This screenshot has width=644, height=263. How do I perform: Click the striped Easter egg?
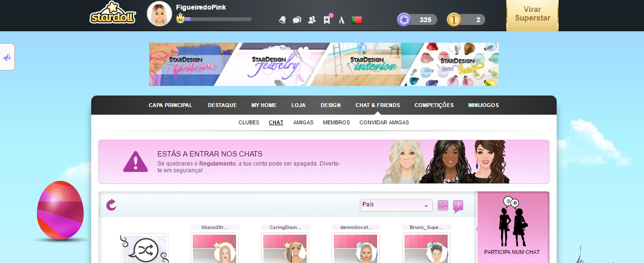pyautogui.click(x=60, y=211)
